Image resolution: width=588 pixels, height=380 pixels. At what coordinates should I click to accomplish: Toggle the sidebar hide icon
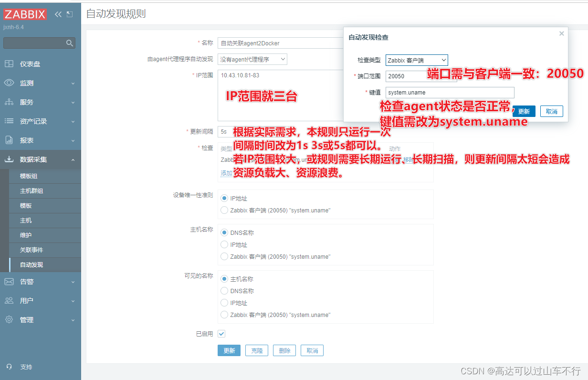pos(70,14)
